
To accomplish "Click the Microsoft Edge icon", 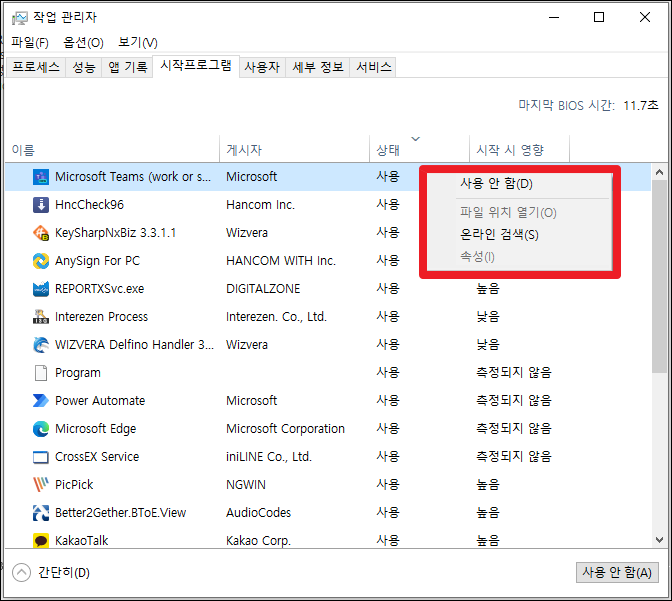I will pos(41,429).
